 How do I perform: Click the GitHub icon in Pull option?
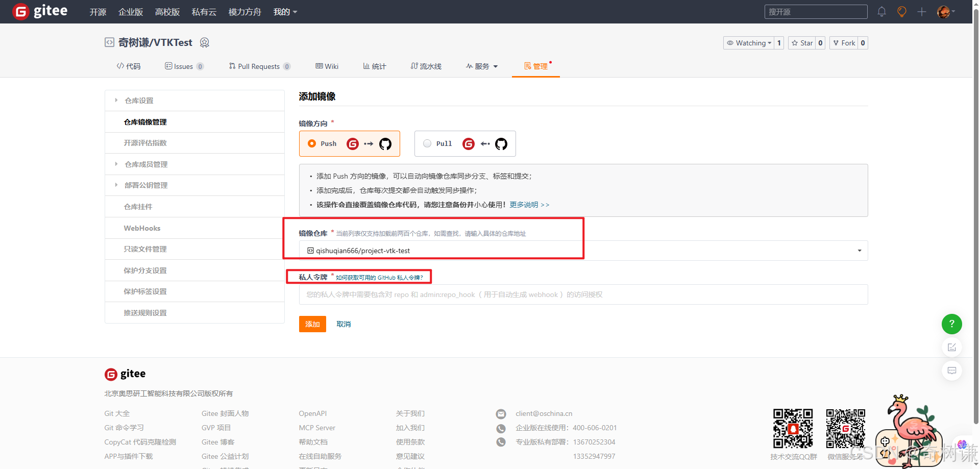(501, 144)
